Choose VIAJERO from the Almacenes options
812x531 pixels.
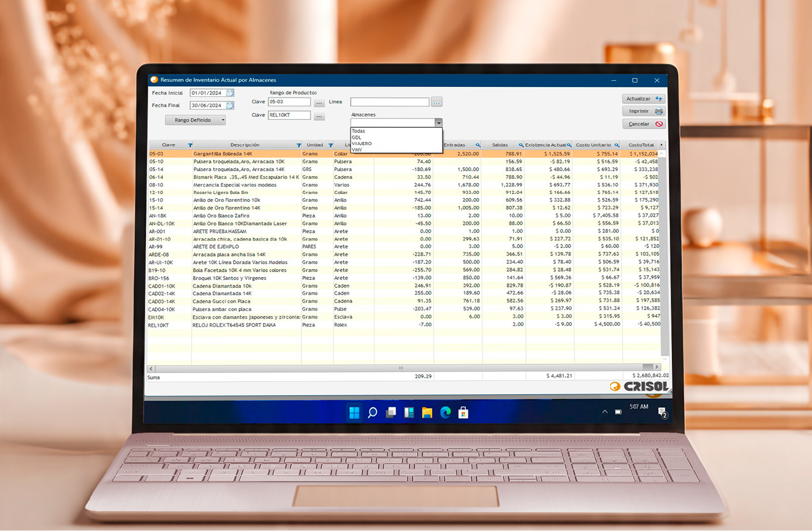point(362,143)
